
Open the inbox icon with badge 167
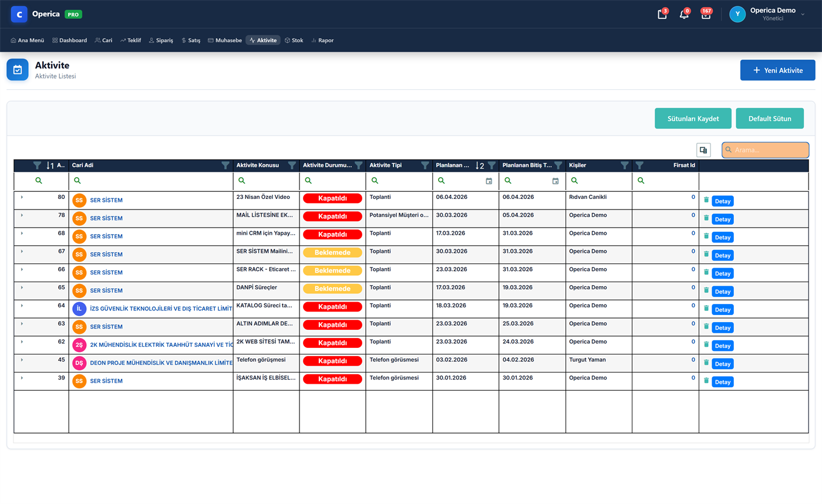[706, 15]
